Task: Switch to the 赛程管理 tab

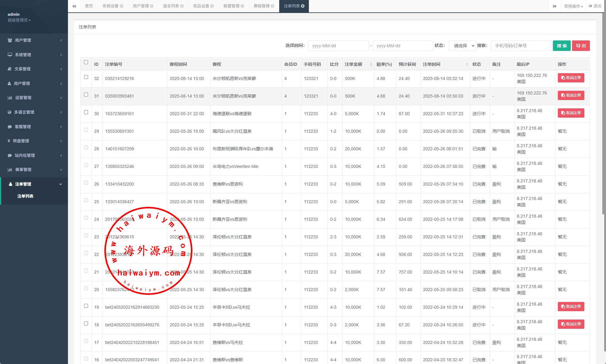Action: pos(261,6)
